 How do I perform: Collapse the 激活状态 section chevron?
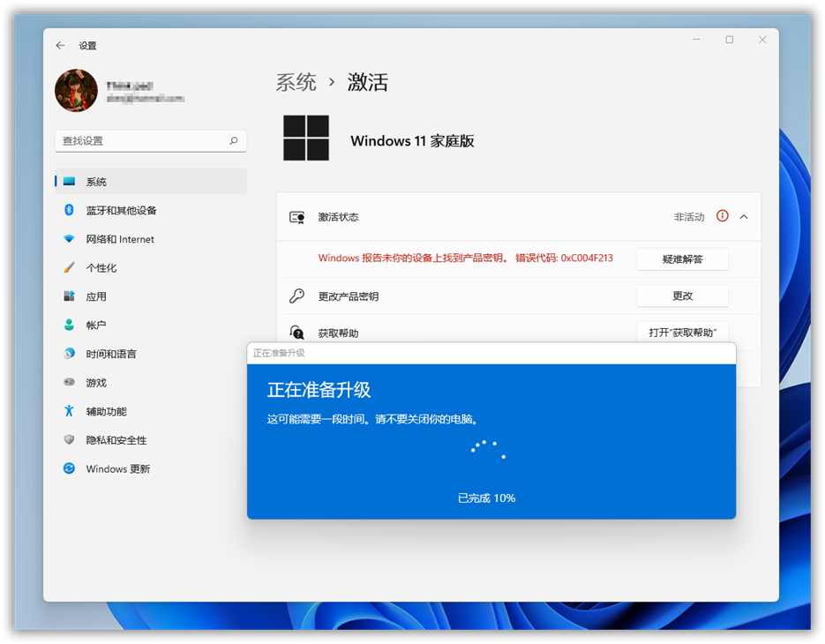pyautogui.click(x=744, y=217)
